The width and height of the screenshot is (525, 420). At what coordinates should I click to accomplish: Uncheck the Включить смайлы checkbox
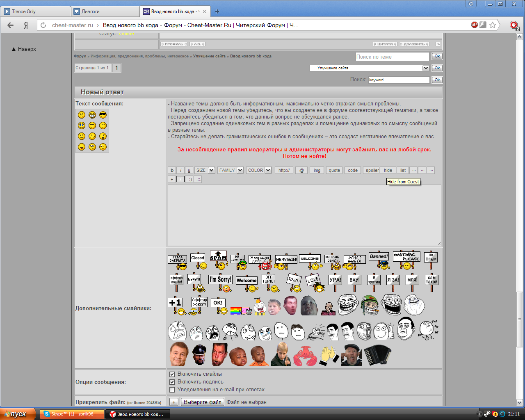172,374
